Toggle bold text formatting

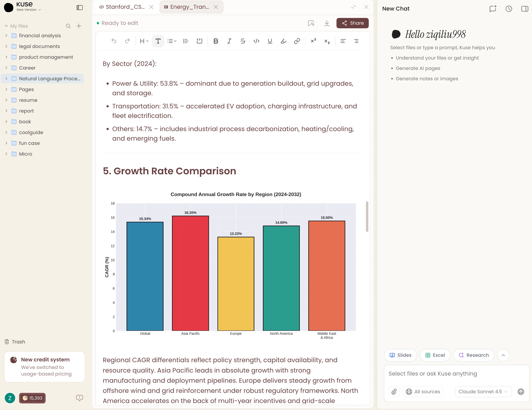pos(216,41)
